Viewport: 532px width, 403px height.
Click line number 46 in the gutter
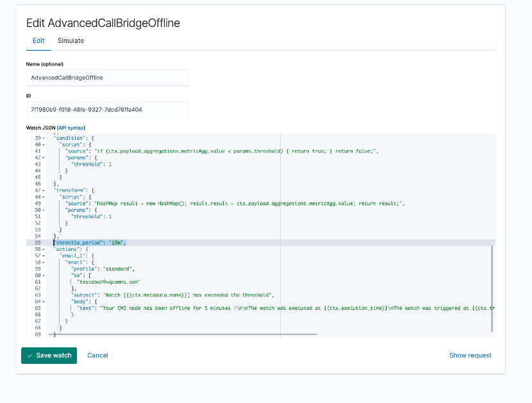(38, 184)
